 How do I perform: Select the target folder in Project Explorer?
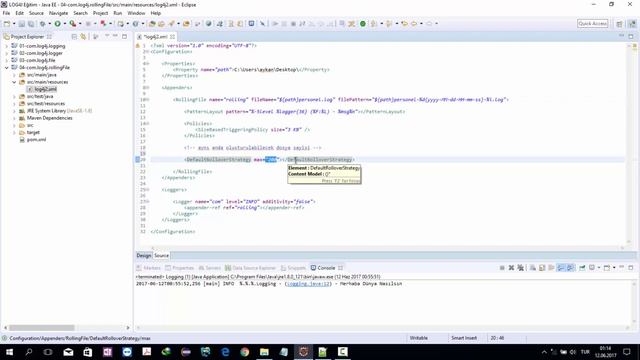coord(33,132)
